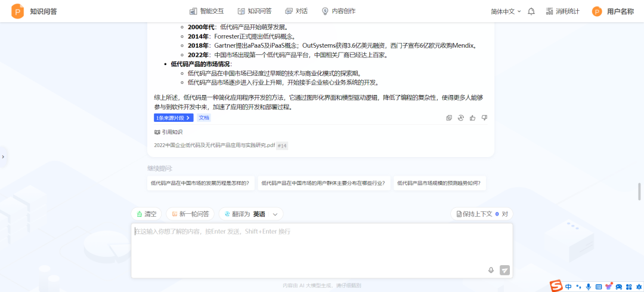Expand the collapsed left sidebar arrow
Viewport: 644px width, 292px height.
click(3, 156)
